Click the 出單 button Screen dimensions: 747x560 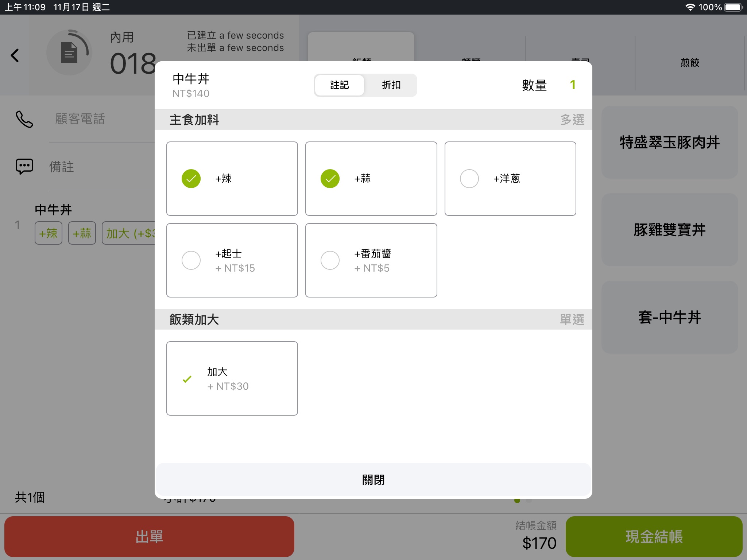point(149,537)
